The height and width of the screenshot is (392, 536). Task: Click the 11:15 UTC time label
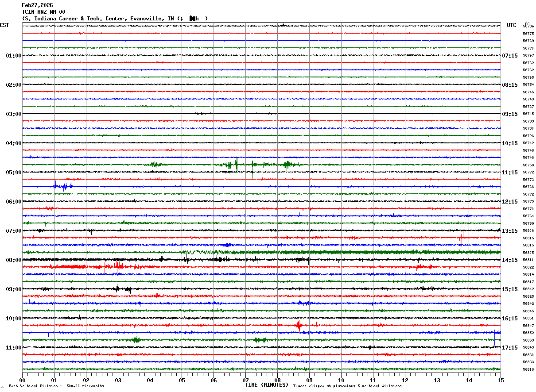(x=510, y=173)
